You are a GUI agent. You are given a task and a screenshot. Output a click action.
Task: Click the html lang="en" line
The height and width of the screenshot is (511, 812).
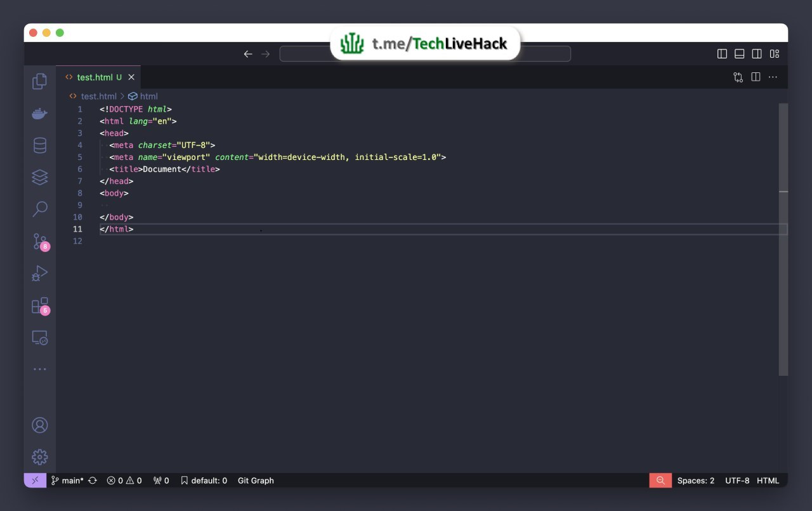(138, 121)
